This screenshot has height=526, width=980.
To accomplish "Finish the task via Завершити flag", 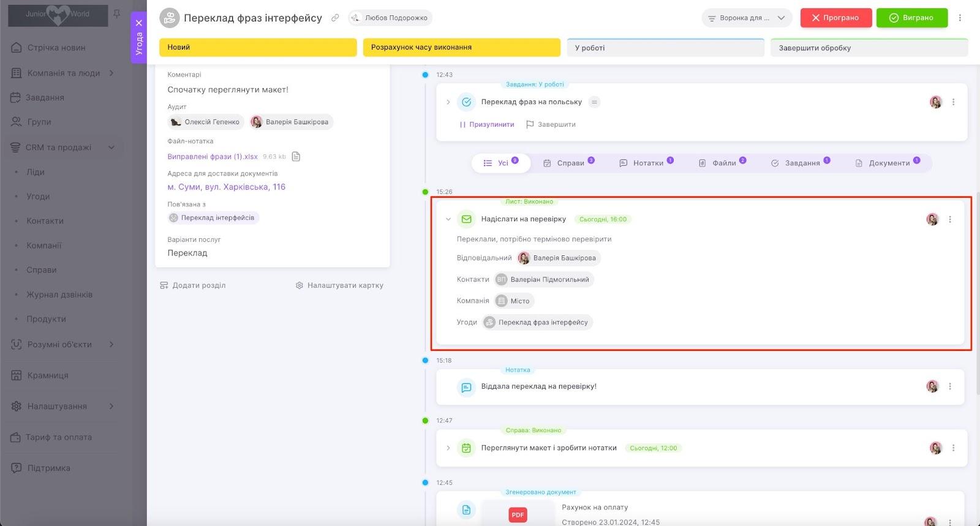I will 551,124.
